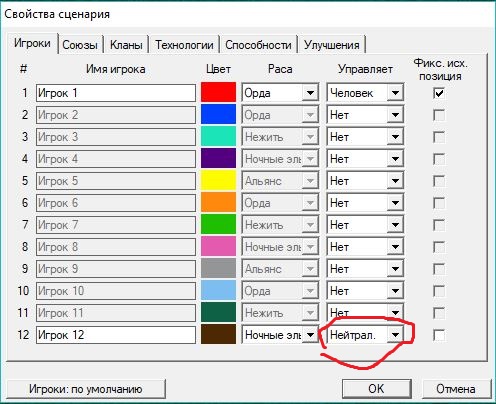Open the controller dropdown for player 6
This screenshot has width=496, height=404.
tap(365, 203)
